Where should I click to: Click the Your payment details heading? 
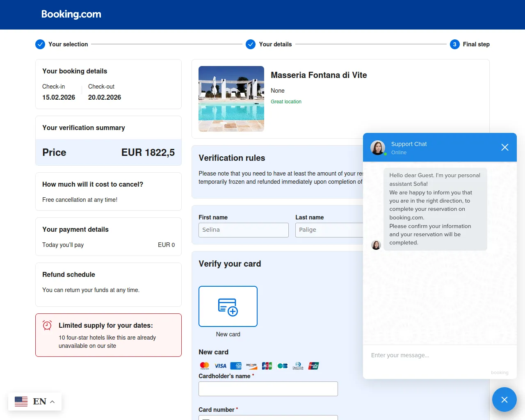click(x=75, y=229)
